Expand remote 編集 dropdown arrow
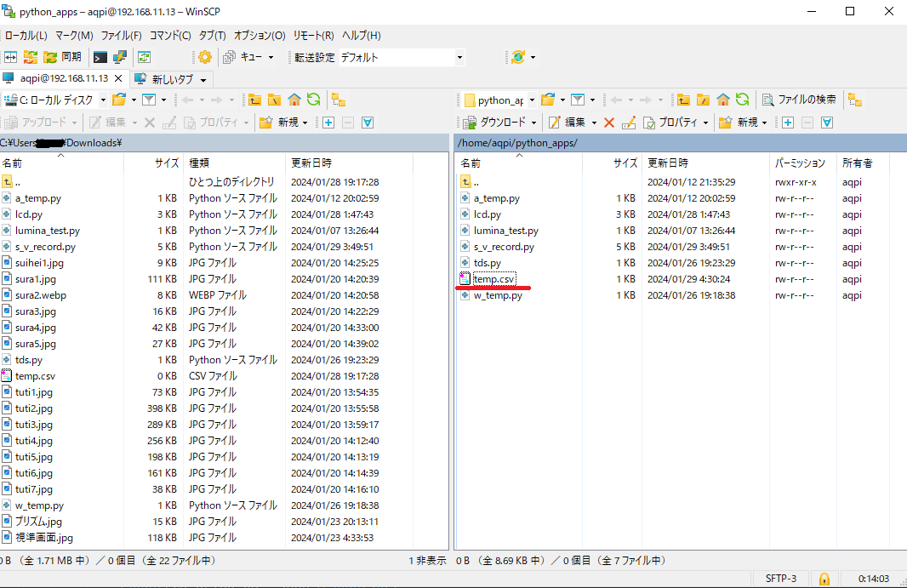 594,123
